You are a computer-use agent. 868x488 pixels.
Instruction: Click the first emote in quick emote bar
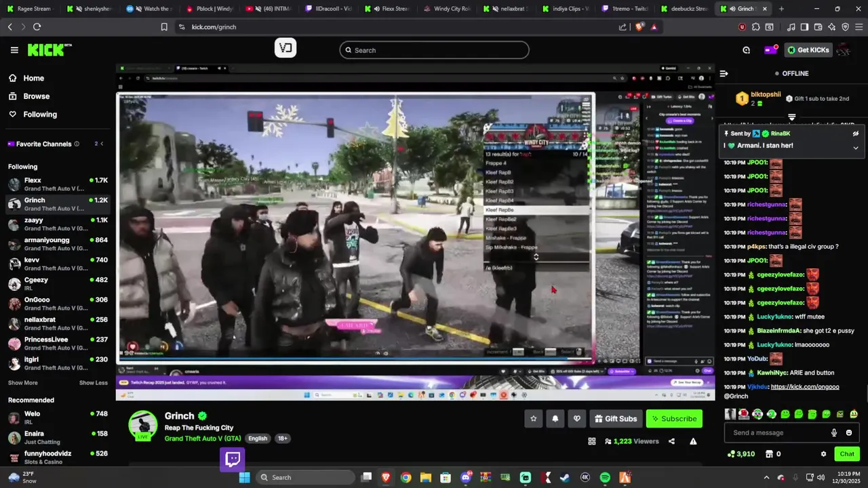(730, 414)
